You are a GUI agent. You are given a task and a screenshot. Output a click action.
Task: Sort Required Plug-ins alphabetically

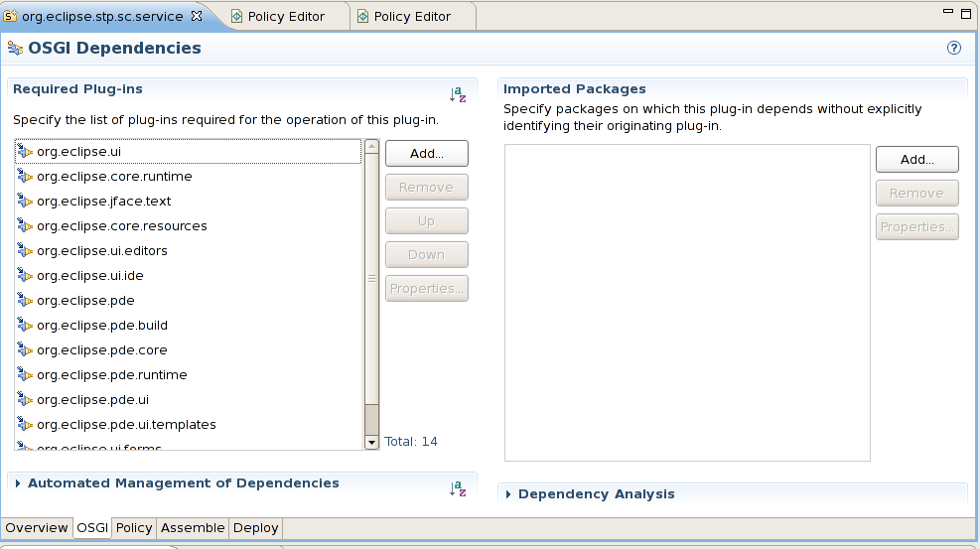click(458, 94)
